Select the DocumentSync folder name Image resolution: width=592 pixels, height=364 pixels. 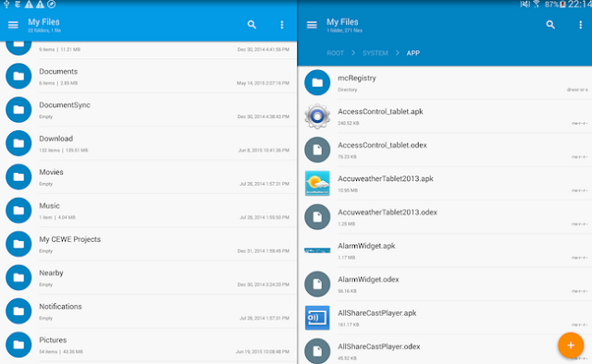pyautogui.click(x=65, y=105)
